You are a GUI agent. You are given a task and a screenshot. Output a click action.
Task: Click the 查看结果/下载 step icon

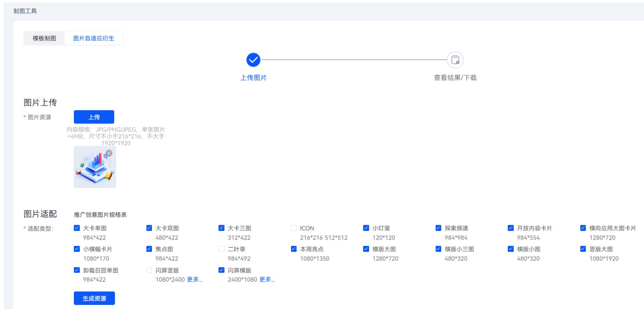click(x=455, y=60)
